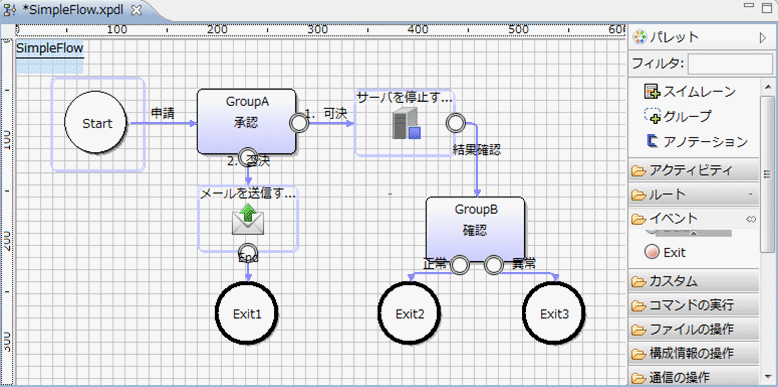The image size is (778, 387).
Task: Pin the イベント drawer open
Action: coord(751,219)
